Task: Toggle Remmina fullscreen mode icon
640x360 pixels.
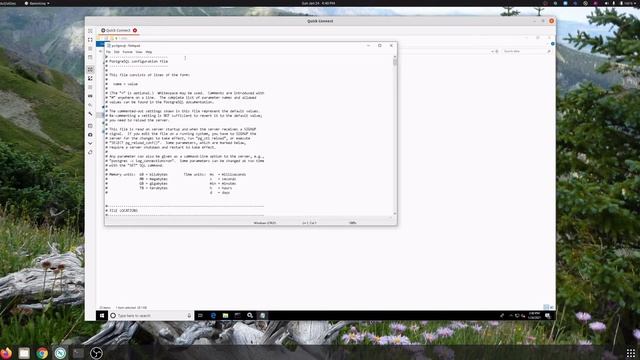Action: point(90,40)
